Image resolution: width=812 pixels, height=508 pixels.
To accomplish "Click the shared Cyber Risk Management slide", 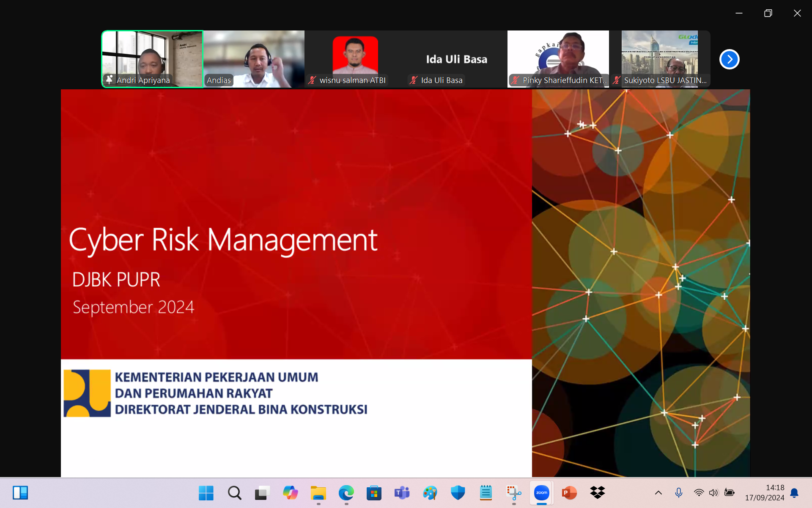I will tap(405, 283).
